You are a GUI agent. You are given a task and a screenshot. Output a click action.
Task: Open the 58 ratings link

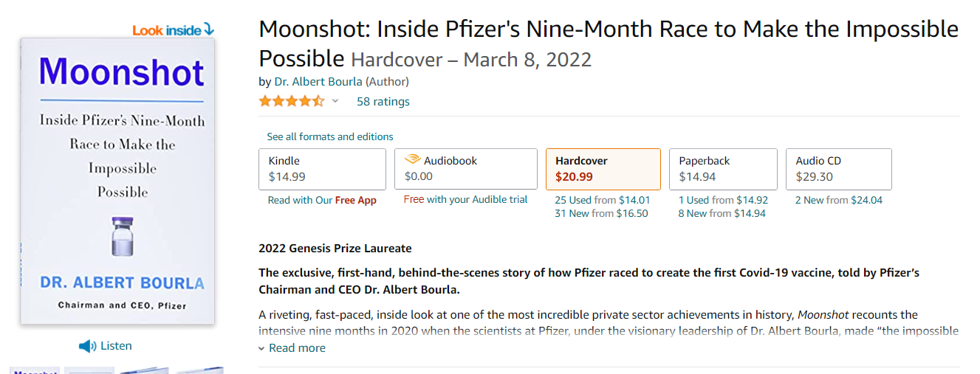[x=383, y=101]
